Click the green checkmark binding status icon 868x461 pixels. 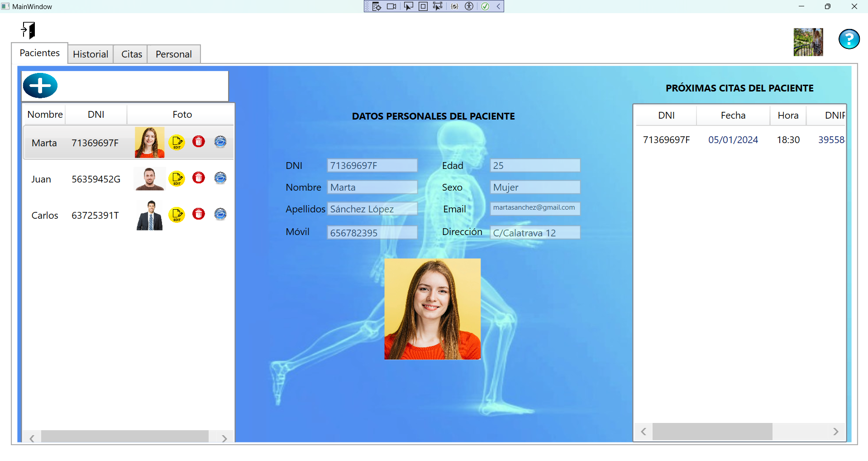coord(485,6)
